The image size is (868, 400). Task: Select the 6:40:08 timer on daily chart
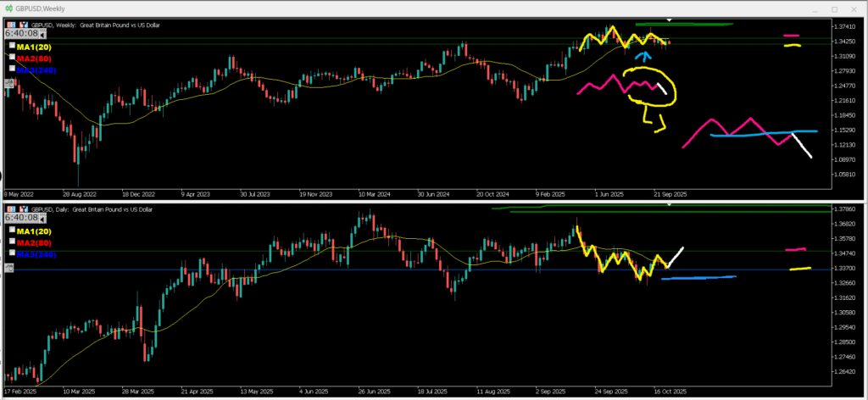[x=22, y=219]
